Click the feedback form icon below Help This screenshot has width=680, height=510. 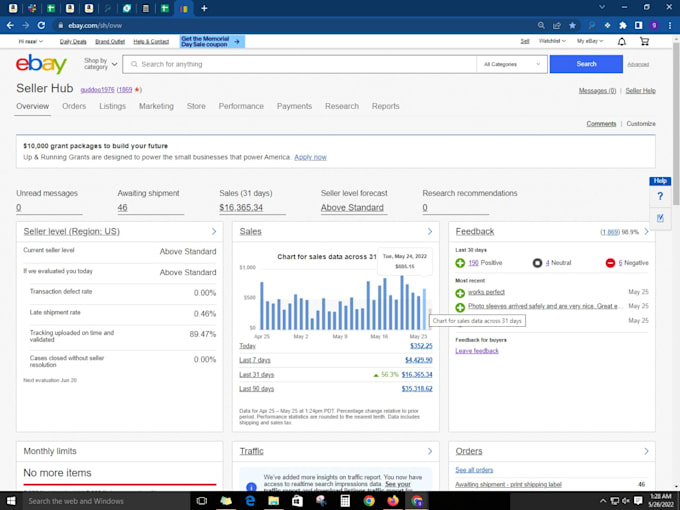tap(660, 218)
